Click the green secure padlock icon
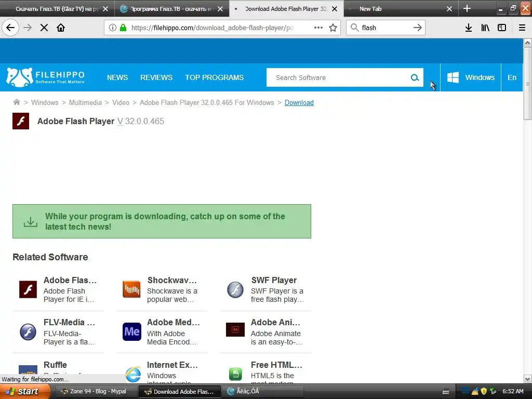This screenshot has width=532, height=399. point(123,28)
